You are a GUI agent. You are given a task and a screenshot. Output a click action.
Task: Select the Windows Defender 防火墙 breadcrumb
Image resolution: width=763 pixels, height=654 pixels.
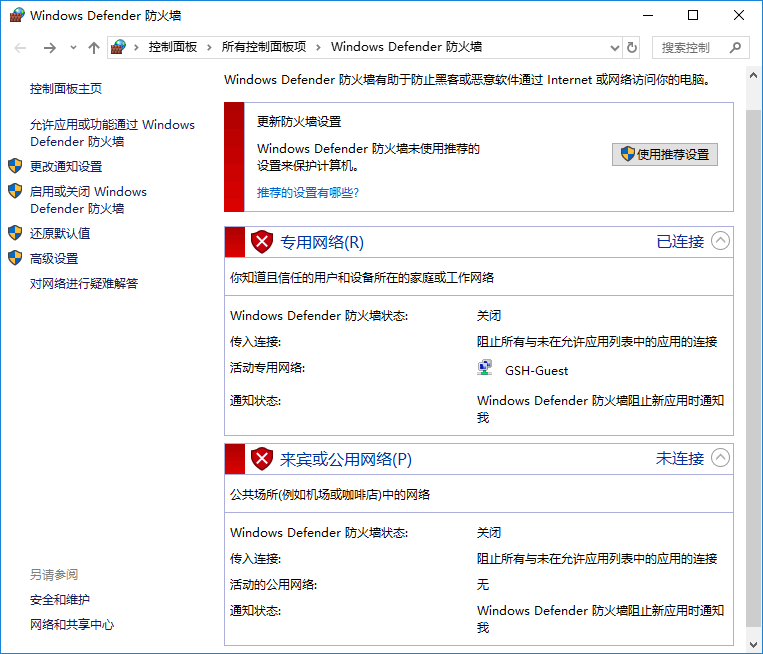(406, 47)
